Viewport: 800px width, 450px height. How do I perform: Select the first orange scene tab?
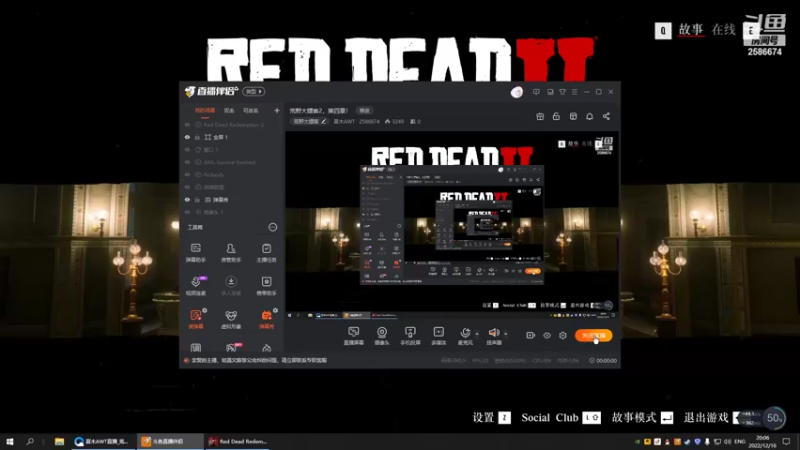pos(205,110)
